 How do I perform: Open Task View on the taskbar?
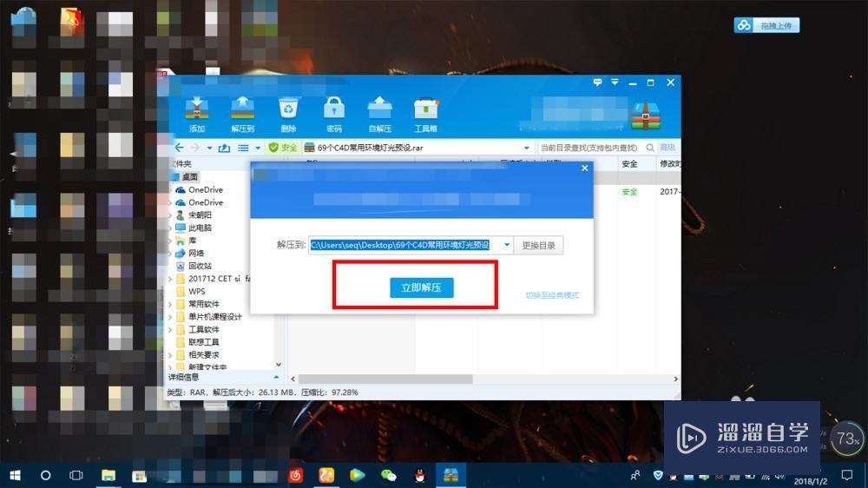pyautogui.click(x=76, y=475)
